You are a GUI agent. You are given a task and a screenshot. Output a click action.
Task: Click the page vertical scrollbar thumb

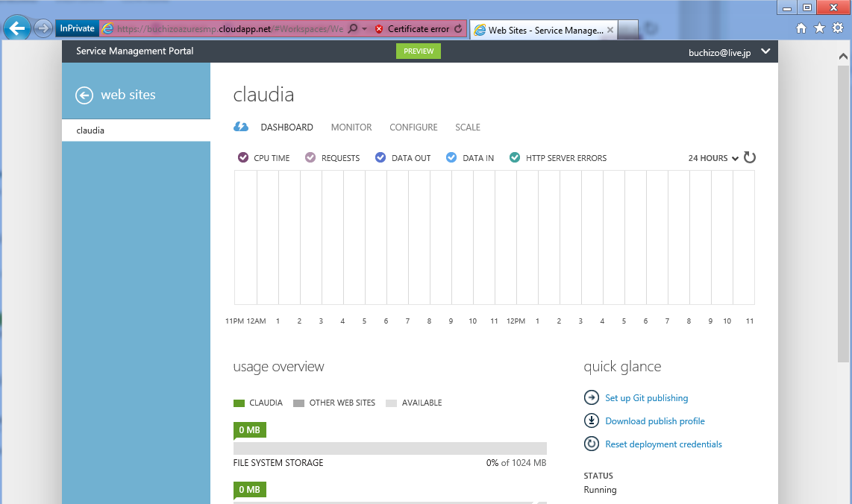(843, 213)
